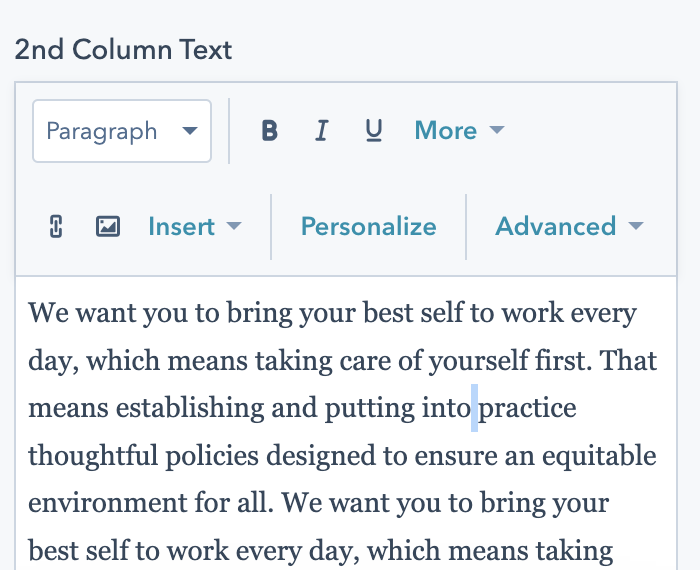Viewport: 700px width, 570px height.
Task: Open the Insert dropdown menu
Action: (x=194, y=226)
